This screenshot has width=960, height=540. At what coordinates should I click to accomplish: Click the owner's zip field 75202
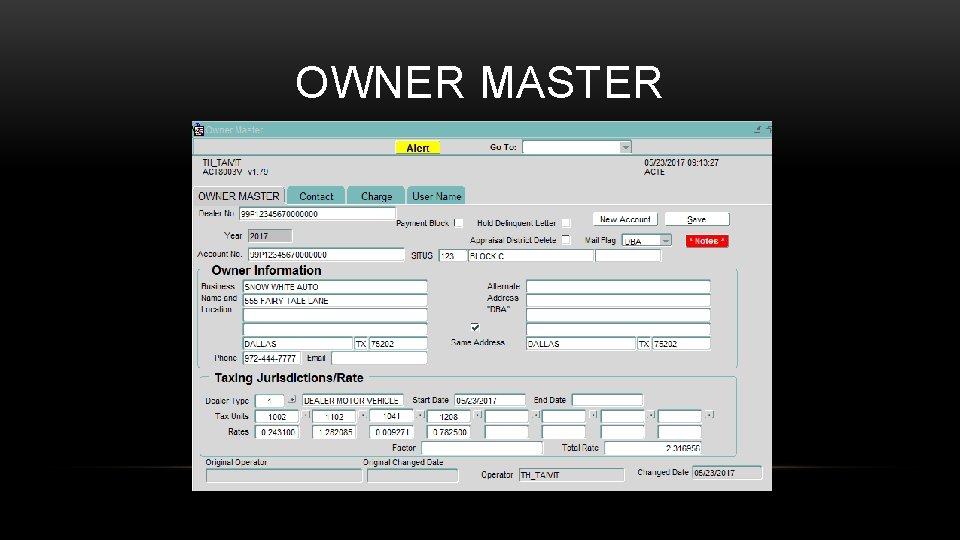coord(398,343)
